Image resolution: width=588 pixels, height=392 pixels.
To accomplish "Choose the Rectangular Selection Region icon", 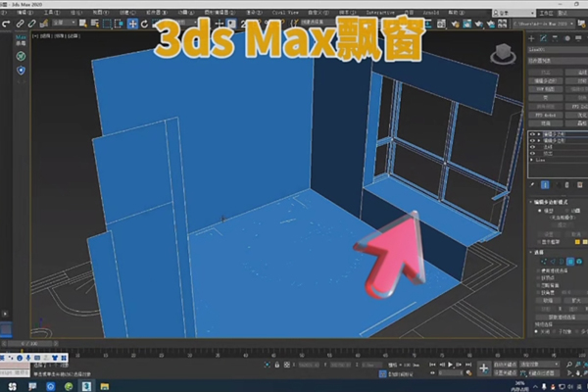I will (107, 24).
